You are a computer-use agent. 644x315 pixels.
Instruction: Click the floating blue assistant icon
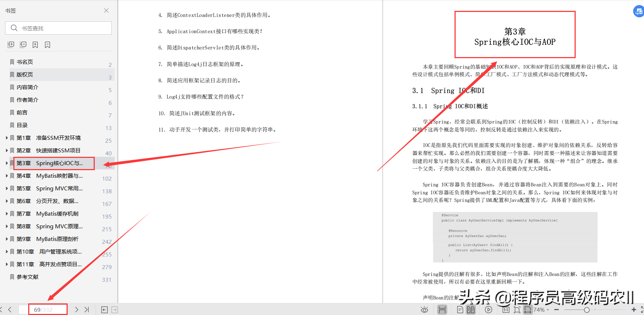pos(639,11)
